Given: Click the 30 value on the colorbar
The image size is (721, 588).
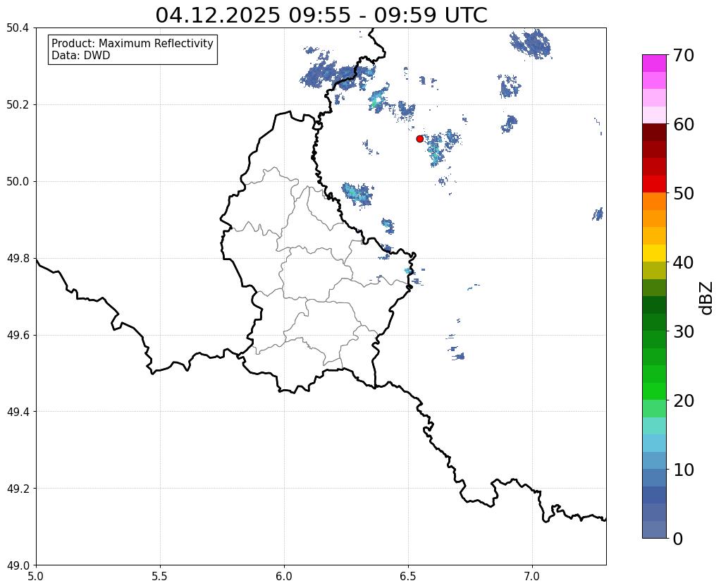Looking at the screenshot, I should click(x=684, y=331).
